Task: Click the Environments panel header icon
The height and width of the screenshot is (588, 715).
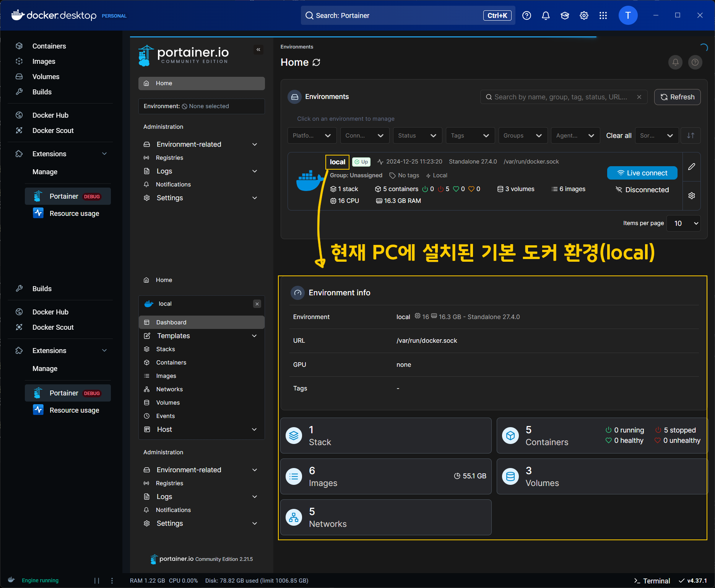Action: coord(295,97)
